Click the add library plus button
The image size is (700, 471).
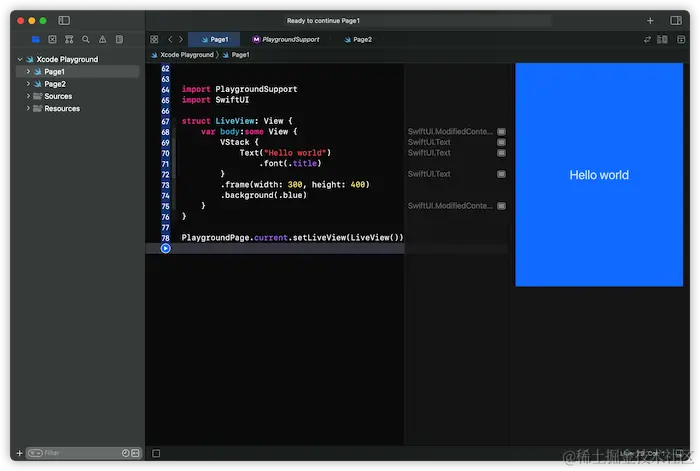coord(650,21)
